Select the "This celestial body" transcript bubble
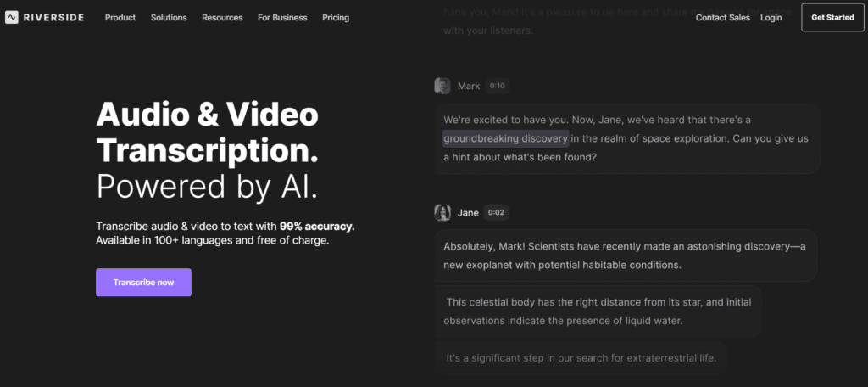This screenshot has height=387, width=868. 599,311
